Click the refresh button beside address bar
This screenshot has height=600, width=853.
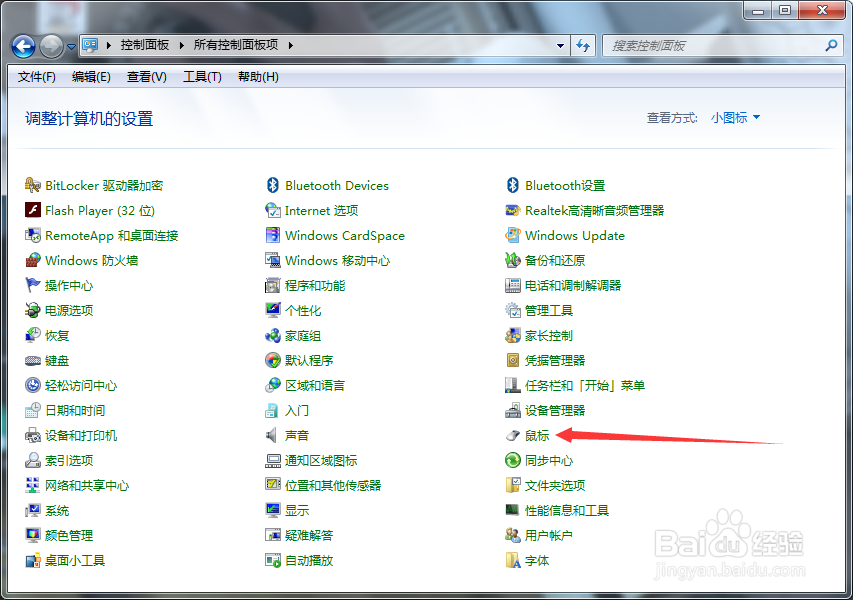click(583, 46)
